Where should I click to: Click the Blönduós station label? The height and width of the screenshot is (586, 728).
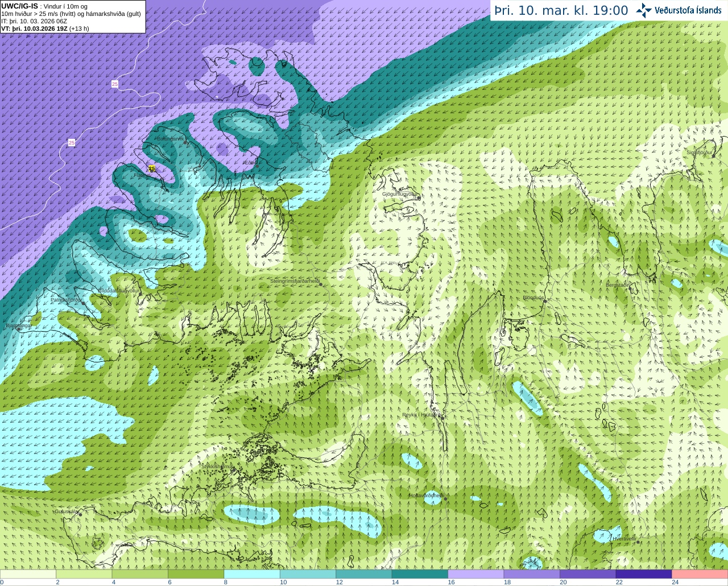533,298
